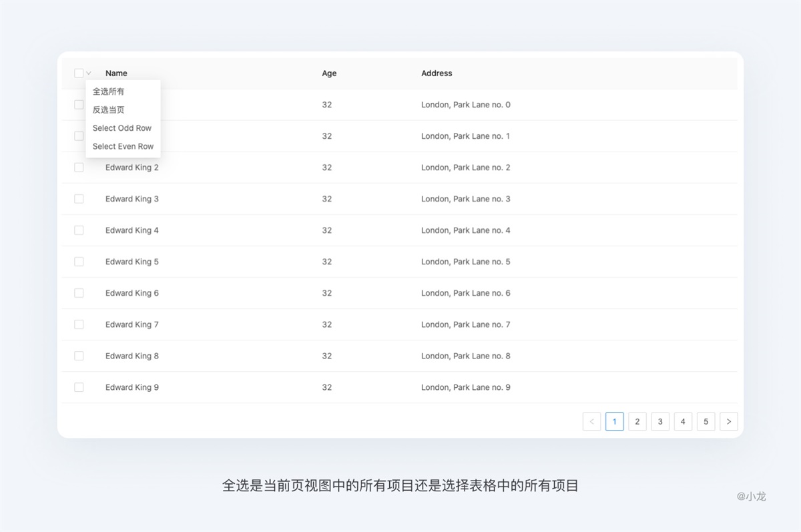The width and height of the screenshot is (801, 532).
Task: Choose Select Odd Row from the menu
Action: click(x=122, y=128)
